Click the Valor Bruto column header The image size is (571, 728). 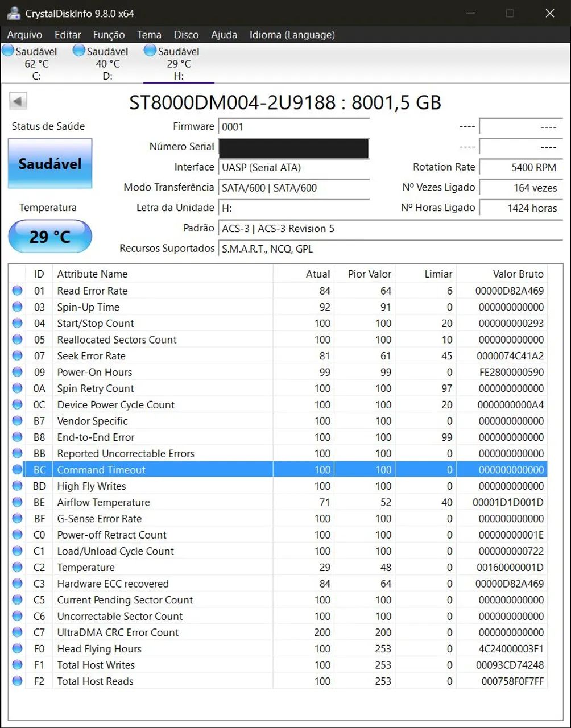(x=502, y=274)
